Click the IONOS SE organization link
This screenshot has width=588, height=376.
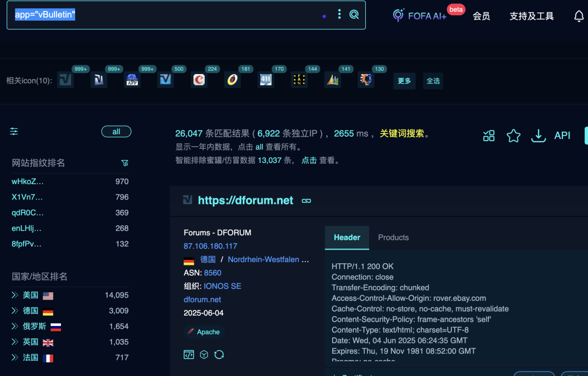pyautogui.click(x=222, y=286)
